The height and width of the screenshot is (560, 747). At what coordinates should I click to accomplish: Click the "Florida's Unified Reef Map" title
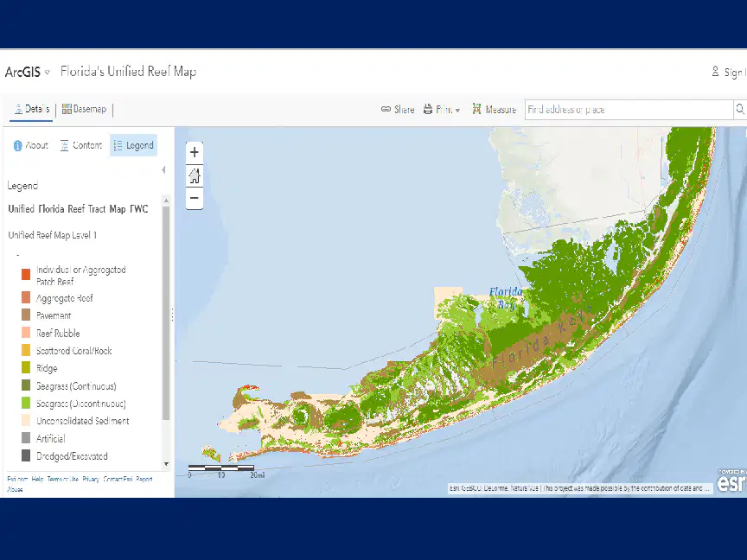click(128, 72)
